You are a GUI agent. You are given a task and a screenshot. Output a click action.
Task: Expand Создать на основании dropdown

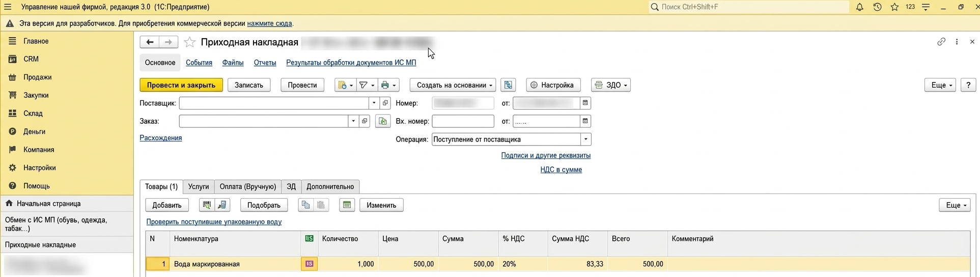click(x=453, y=85)
